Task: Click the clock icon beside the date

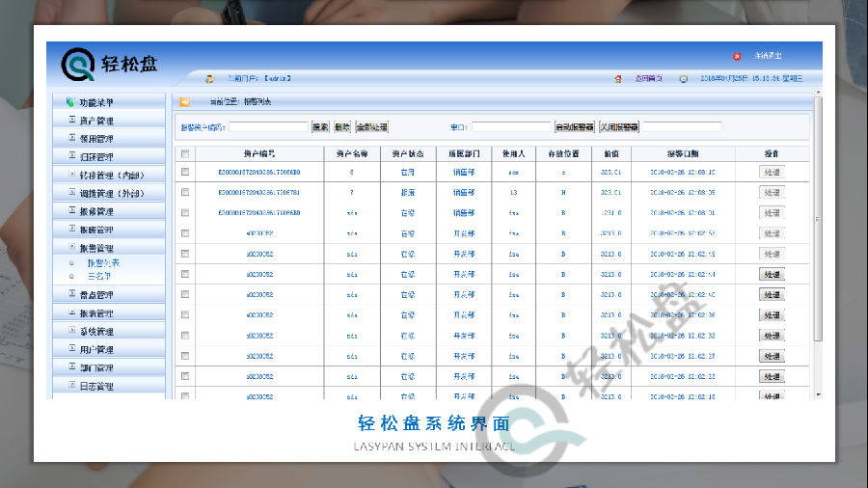Action: tap(683, 79)
